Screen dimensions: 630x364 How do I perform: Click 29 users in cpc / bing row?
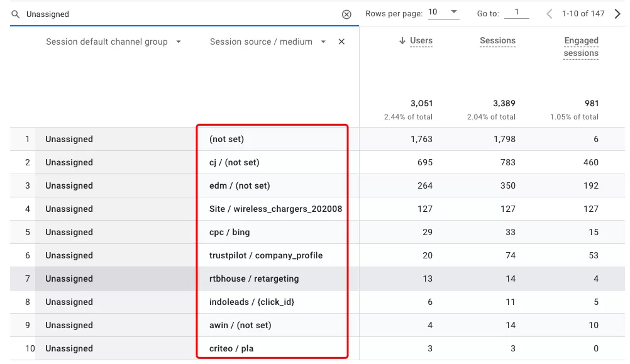point(428,232)
